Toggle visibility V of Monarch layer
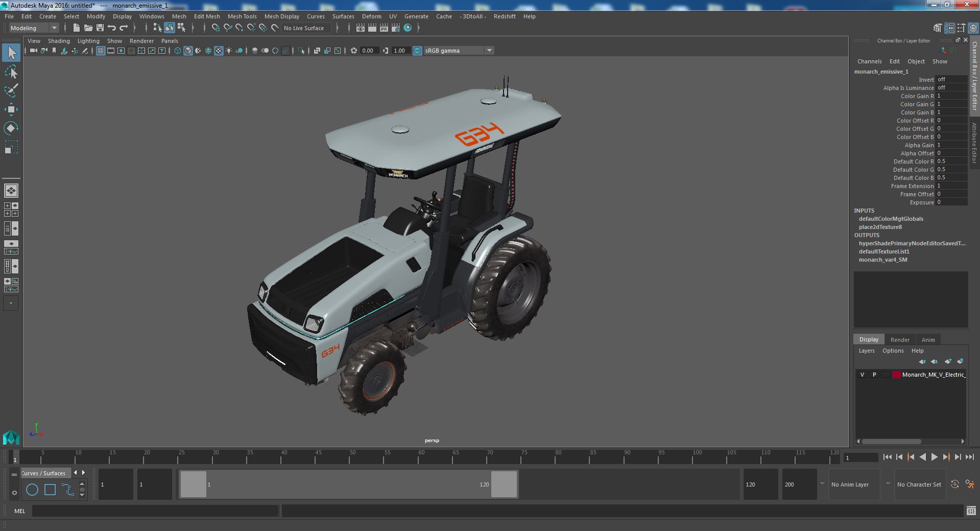 [x=863, y=375]
